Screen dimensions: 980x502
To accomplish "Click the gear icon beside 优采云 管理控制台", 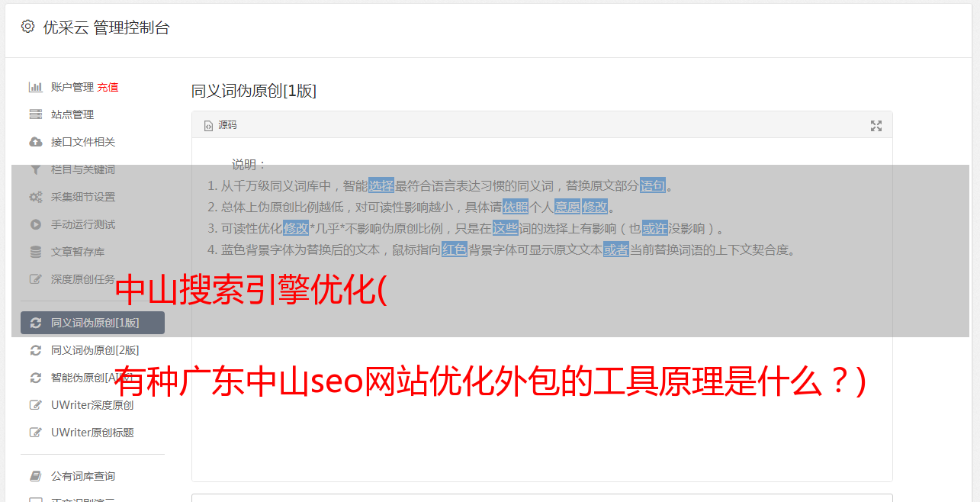I will click(x=27, y=27).
